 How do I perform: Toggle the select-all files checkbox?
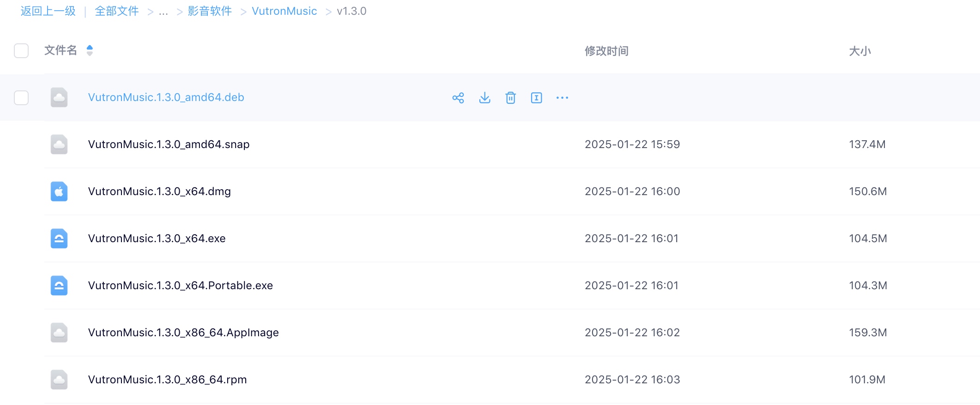[21, 51]
